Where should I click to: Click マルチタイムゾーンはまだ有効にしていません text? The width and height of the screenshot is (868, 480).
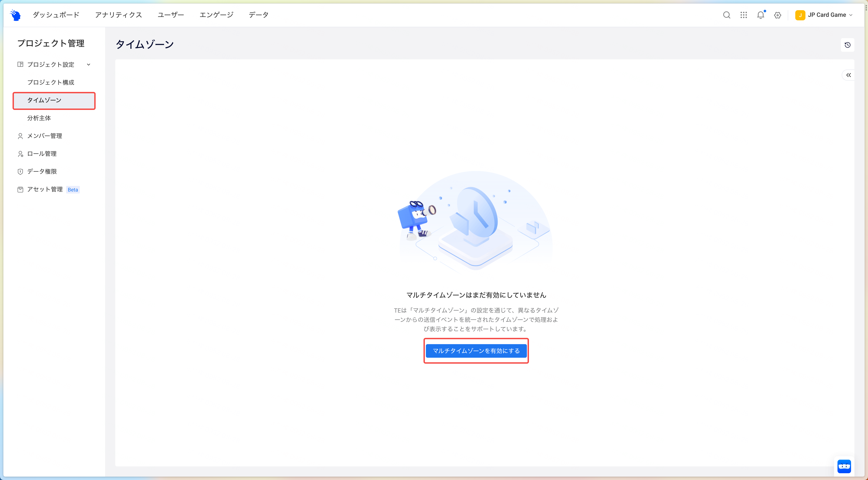coord(476,295)
